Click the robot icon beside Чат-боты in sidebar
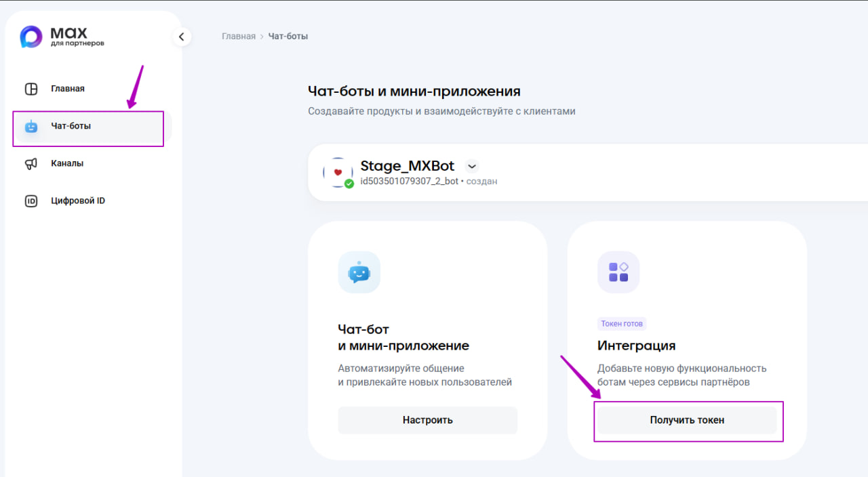This screenshot has height=477, width=868. (x=31, y=126)
